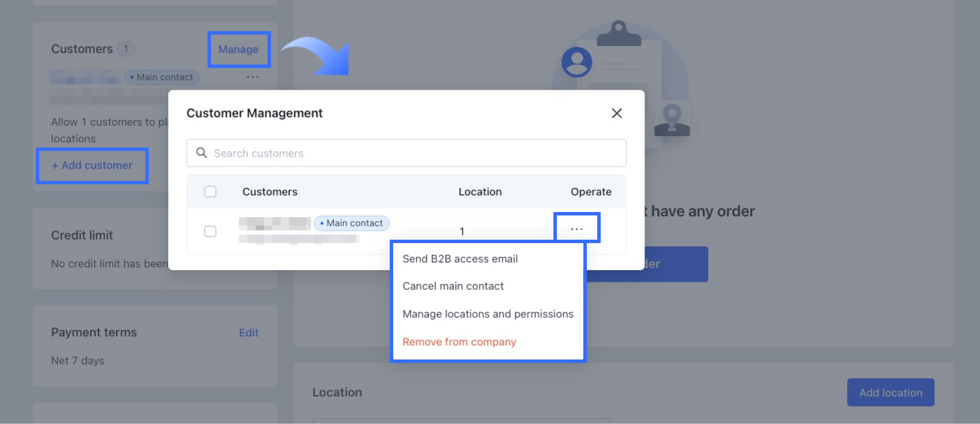Click the Customers column header
Image resolution: width=980 pixels, height=424 pixels.
click(x=270, y=192)
